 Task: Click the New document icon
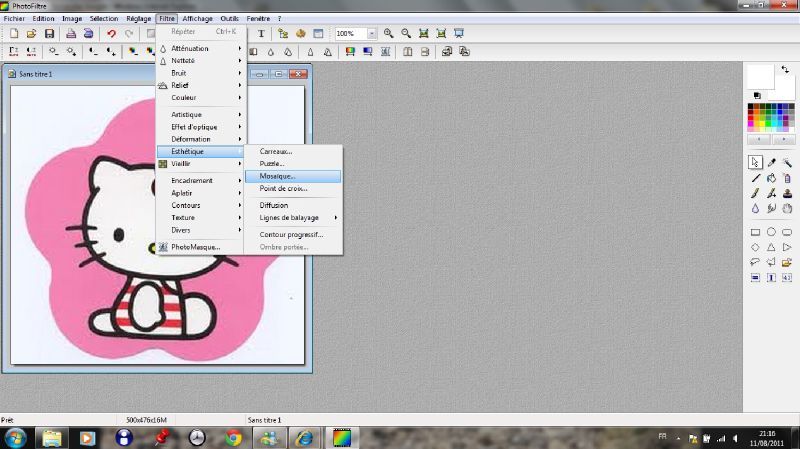coord(14,34)
